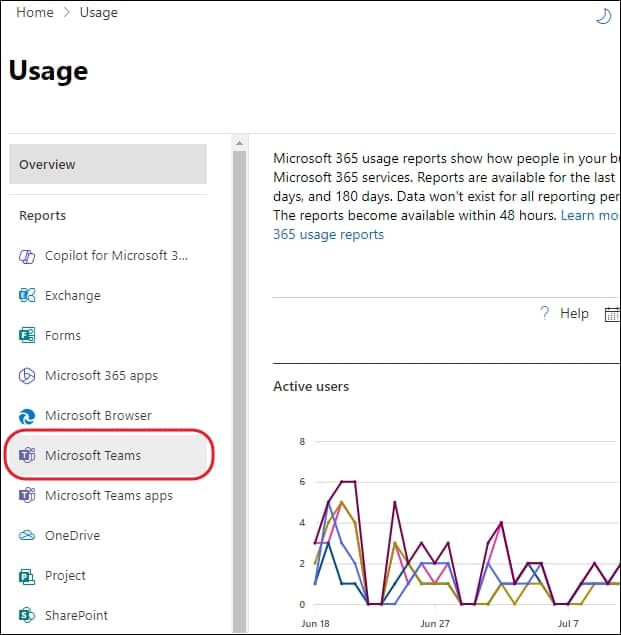Click the Usage page title

(48, 71)
